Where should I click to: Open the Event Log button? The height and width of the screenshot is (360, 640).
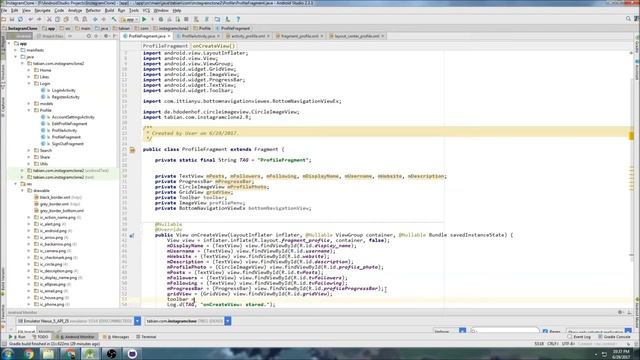579,337
